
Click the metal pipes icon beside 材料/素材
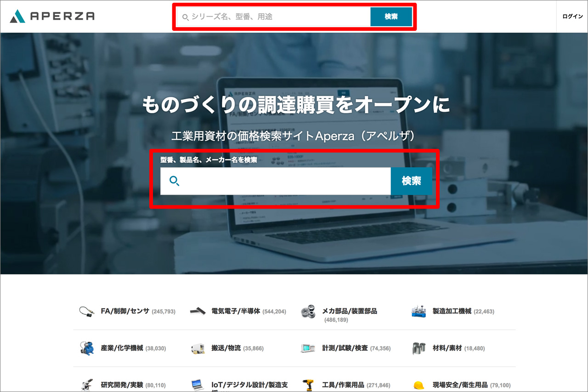click(419, 348)
